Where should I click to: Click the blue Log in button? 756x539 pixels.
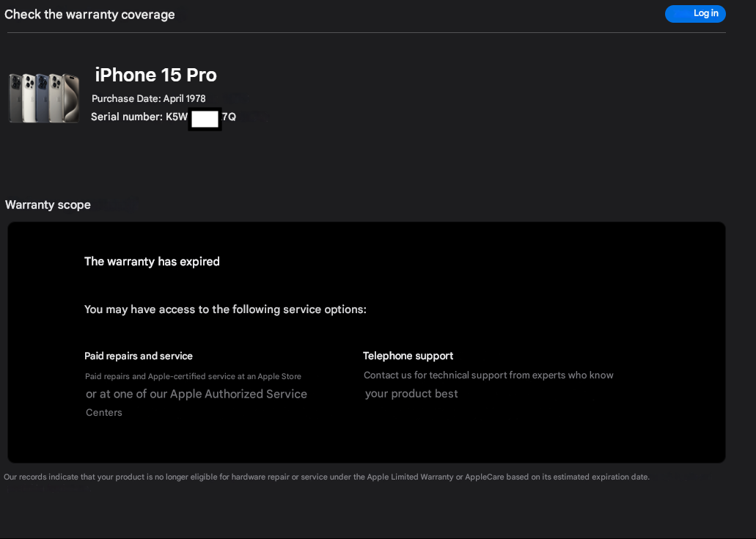coord(694,13)
